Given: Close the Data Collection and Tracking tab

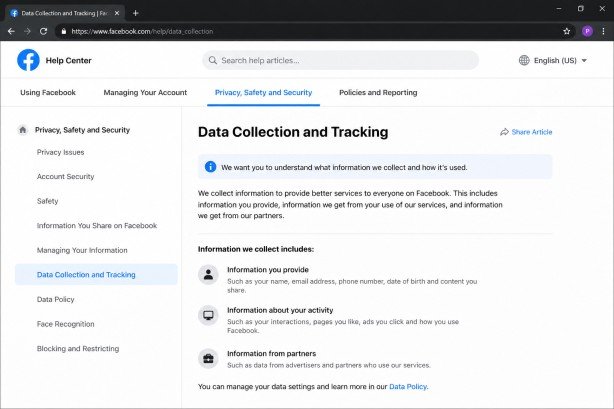Looking at the screenshot, I should tap(117, 13).
